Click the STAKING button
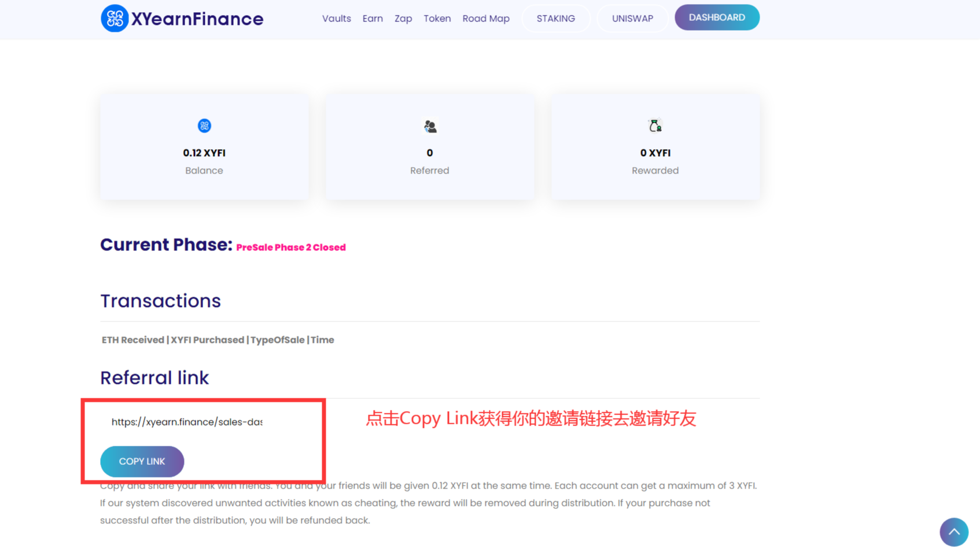 pyautogui.click(x=555, y=18)
